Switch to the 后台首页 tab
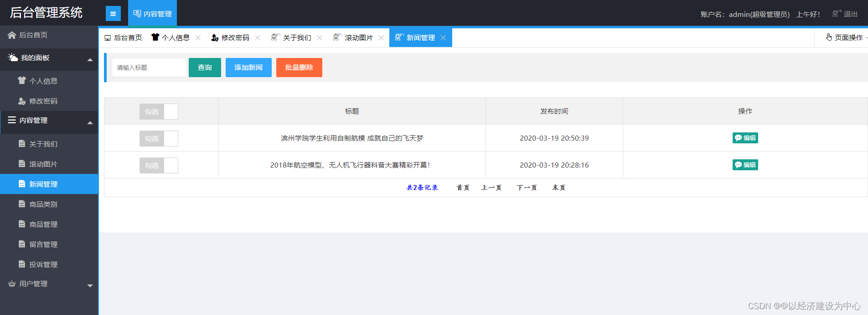The image size is (868, 315). 123,37
